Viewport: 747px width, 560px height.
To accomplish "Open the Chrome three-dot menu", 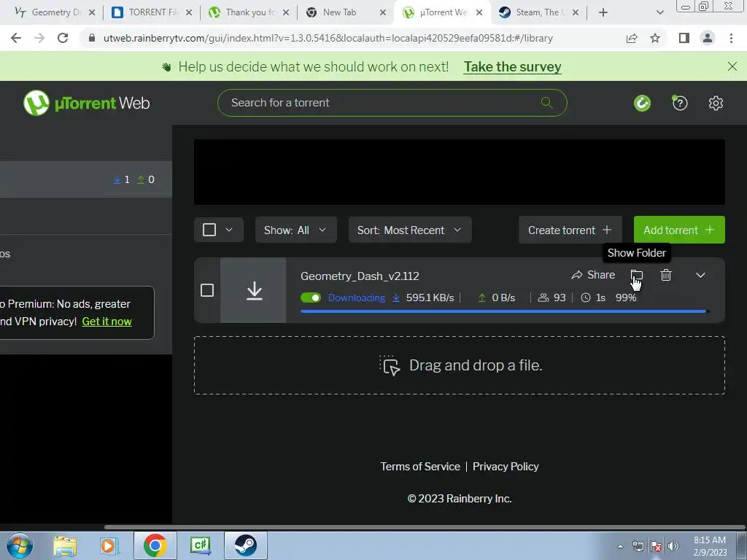I will coord(731,38).
